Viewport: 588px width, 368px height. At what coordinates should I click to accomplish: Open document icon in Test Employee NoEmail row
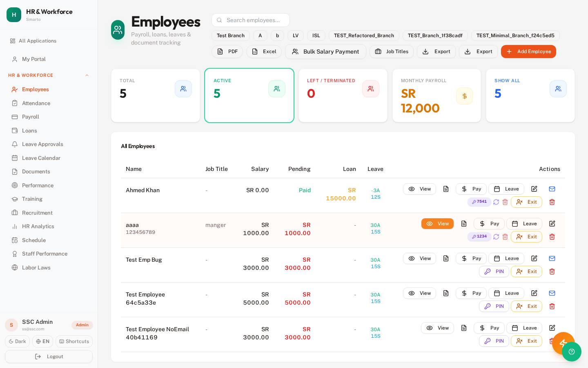click(x=464, y=328)
